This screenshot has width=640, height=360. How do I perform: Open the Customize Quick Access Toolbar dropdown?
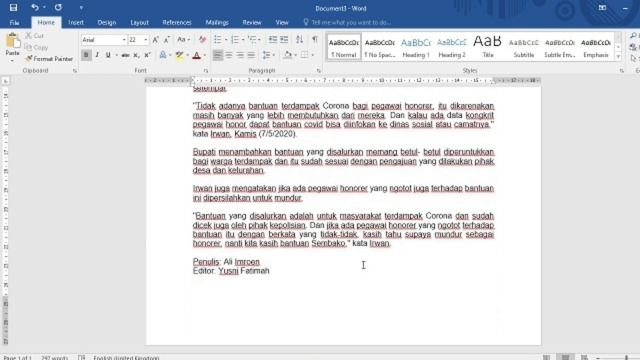coord(81,8)
